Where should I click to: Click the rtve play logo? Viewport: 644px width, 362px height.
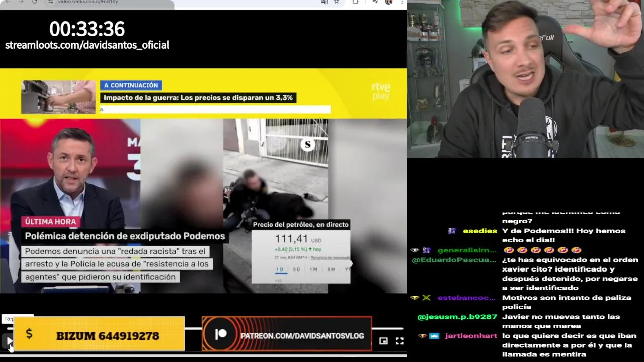click(381, 91)
